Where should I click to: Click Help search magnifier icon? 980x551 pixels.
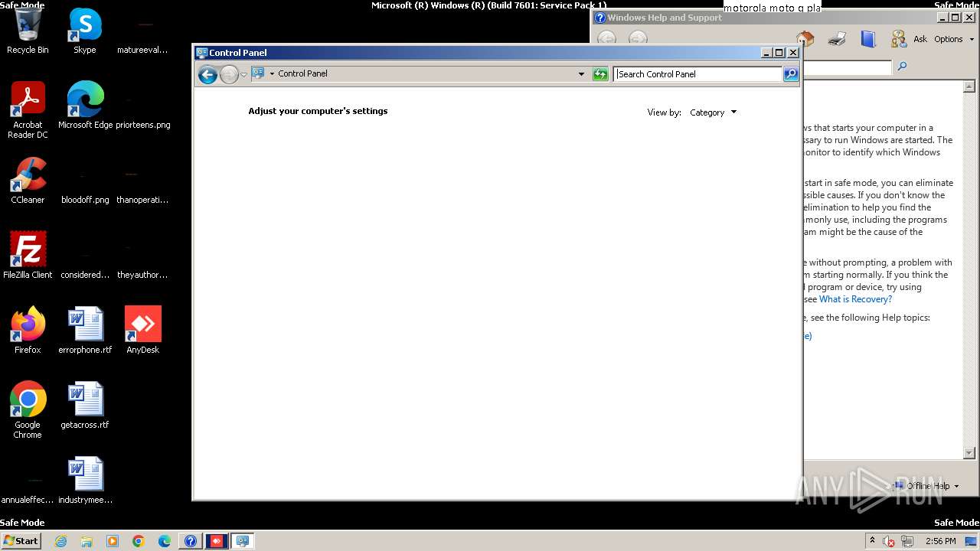pyautogui.click(x=902, y=67)
